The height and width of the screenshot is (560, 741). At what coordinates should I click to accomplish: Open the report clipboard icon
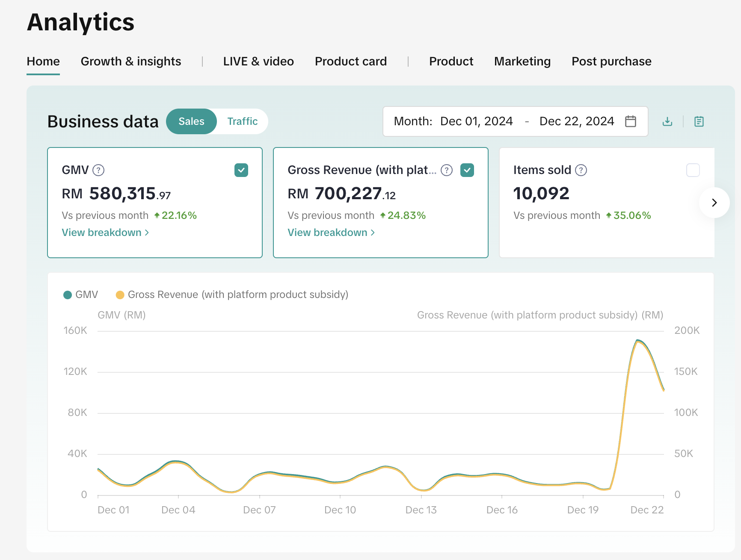(x=699, y=121)
